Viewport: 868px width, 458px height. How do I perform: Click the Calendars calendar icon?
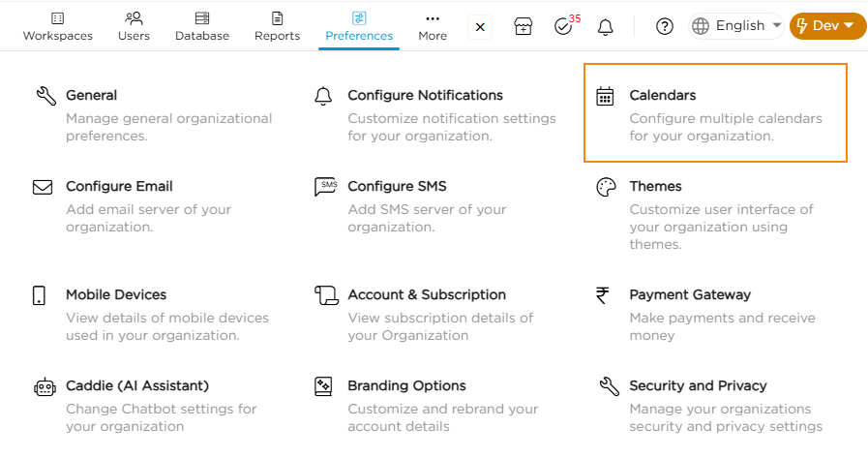point(606,96)
